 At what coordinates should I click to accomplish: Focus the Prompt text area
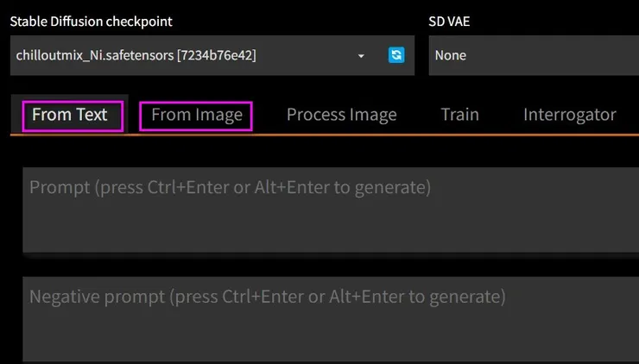click(x=328, y=210)
